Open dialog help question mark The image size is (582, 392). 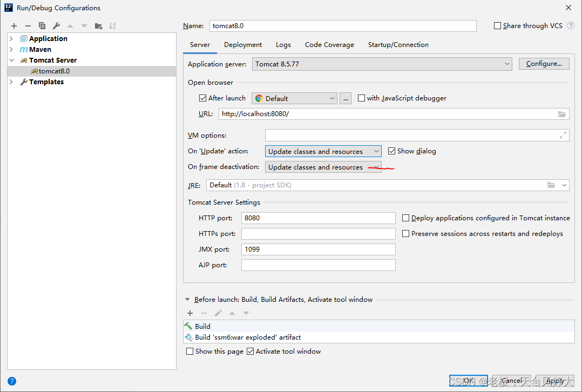pos(12,381)
